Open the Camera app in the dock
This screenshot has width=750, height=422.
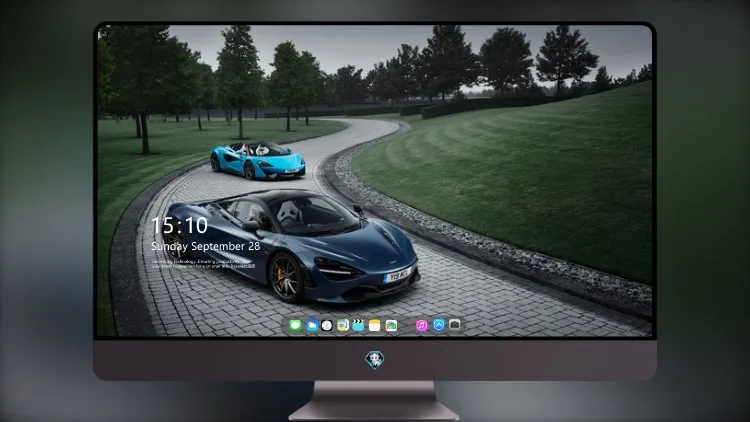[x=455, y=325]
